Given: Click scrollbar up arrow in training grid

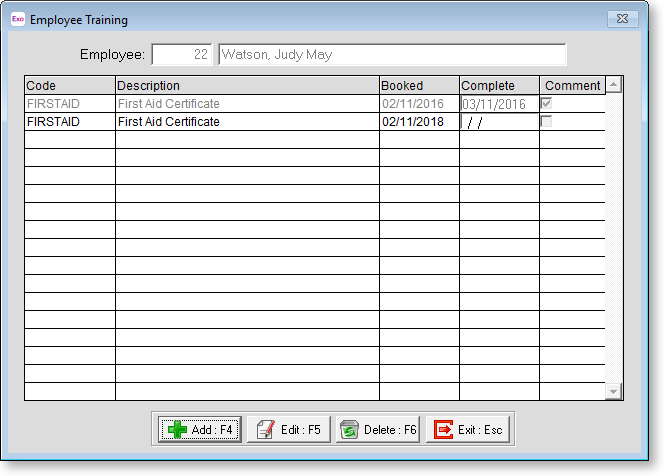Looking at the screenshot, I should tap(614, 86).
